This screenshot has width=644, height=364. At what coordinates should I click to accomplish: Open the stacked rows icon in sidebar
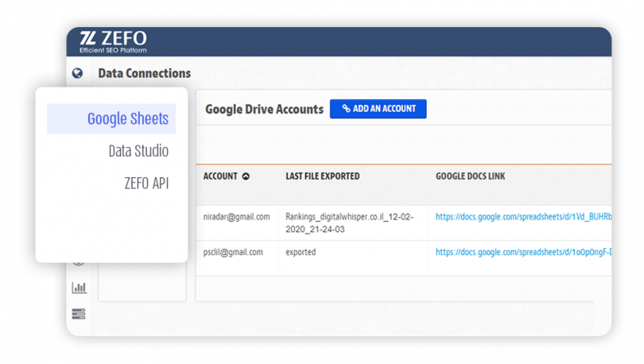click(79, 314)
